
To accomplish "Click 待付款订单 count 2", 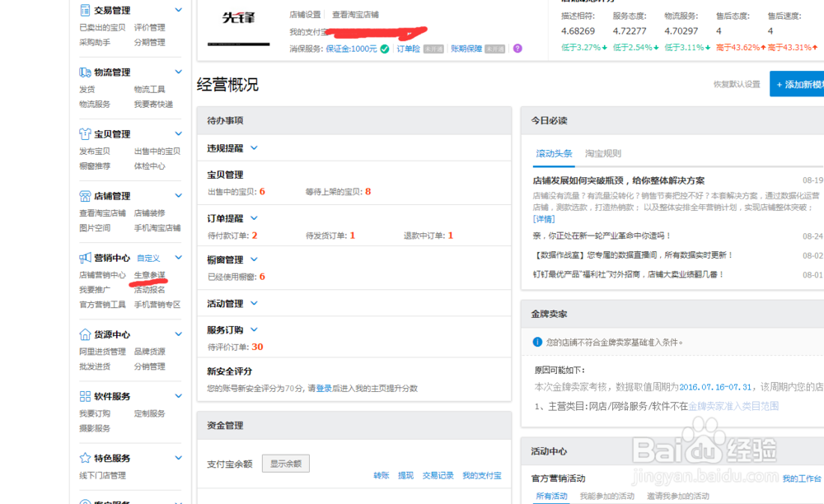I will point(255,236).
